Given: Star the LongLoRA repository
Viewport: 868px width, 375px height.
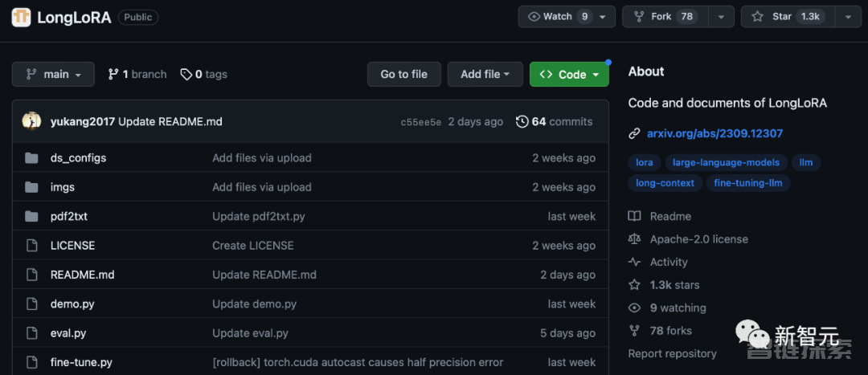Looking at the screenshot, I should [x=788, y=17].
